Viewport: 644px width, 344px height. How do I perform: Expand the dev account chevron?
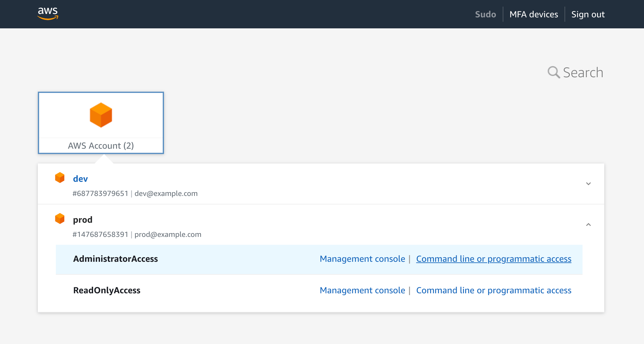pos(588,184)
